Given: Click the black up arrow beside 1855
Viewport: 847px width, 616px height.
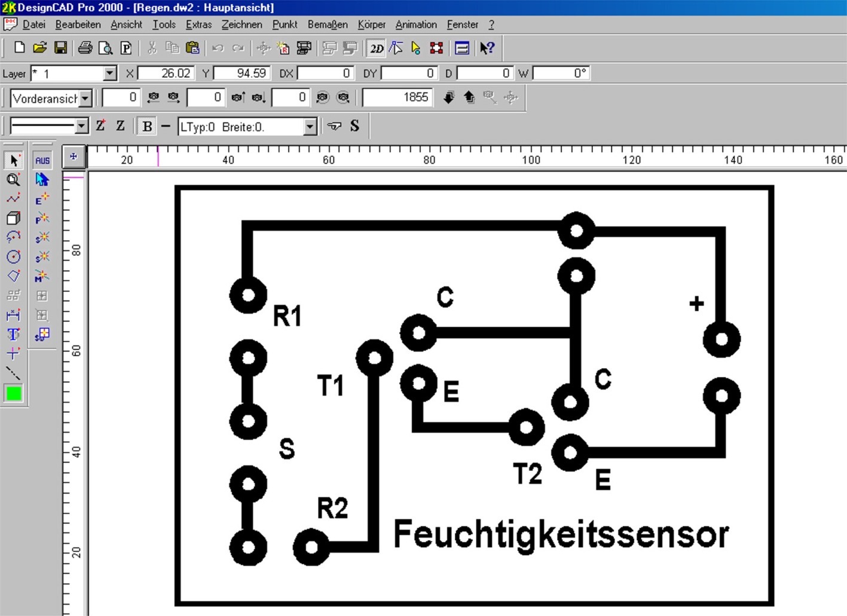Looking at the screenshot, I should [x=469, y=97].
